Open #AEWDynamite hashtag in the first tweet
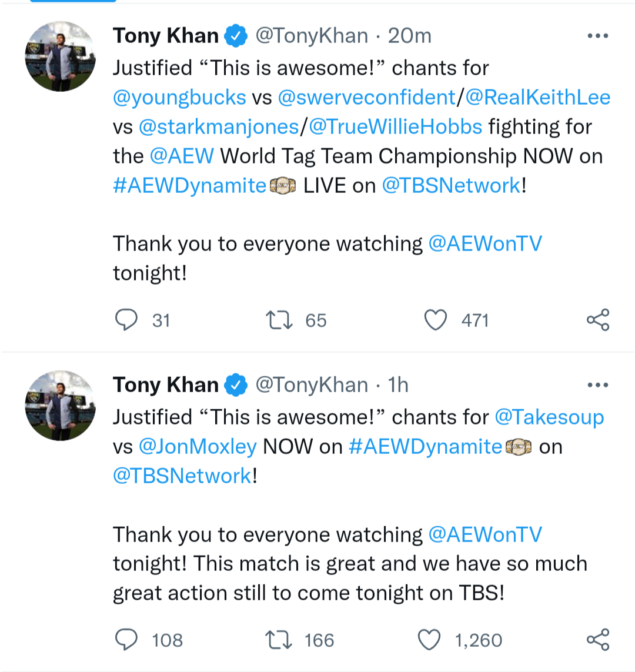The width and height of the screenshot is (635, 672). point(189,186)
